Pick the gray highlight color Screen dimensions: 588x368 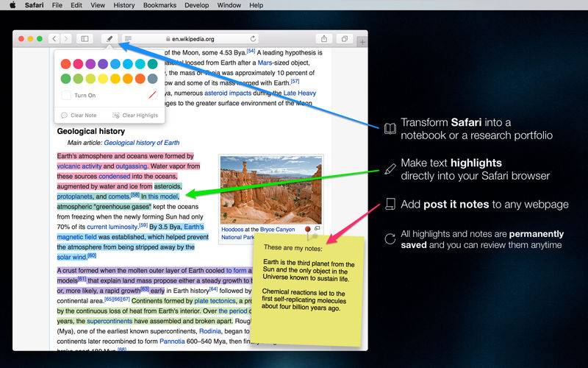point(152,79)
